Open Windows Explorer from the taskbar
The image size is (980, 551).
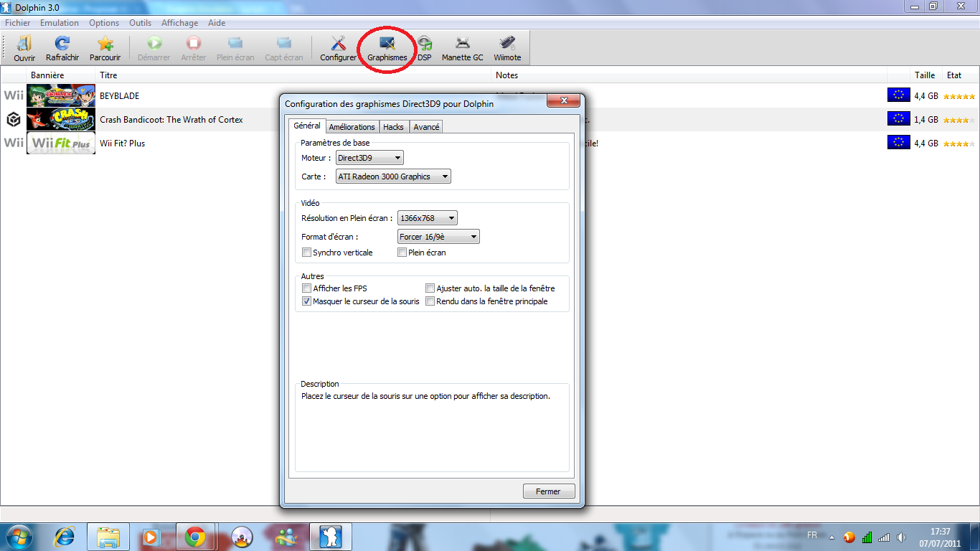pyautogui.click(x=108, y=537)
